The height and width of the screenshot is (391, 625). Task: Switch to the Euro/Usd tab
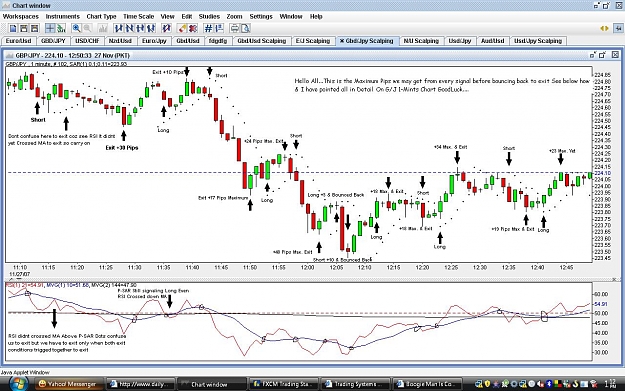(19, 41)
